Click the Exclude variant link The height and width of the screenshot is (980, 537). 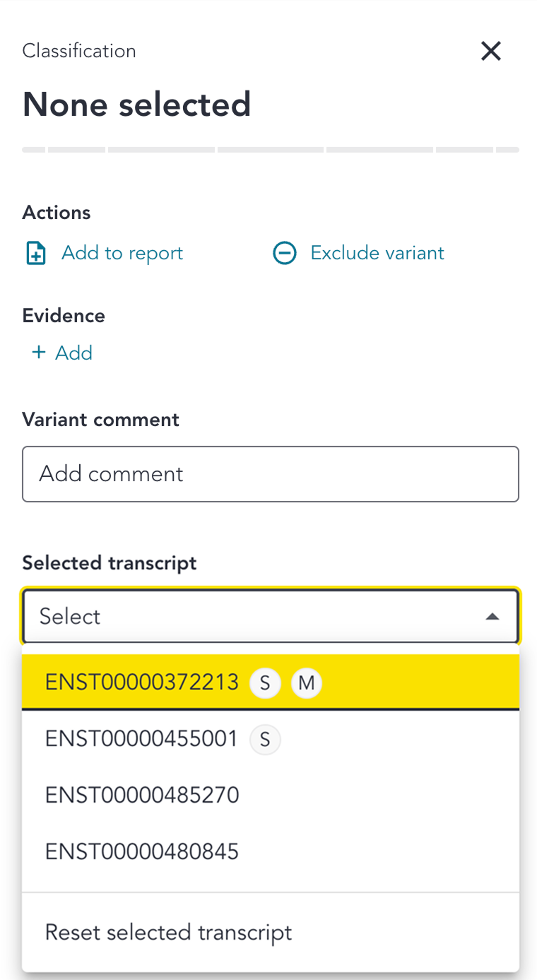coord(377,253)
